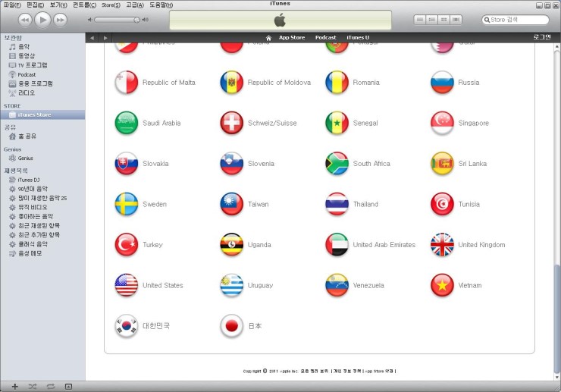561x392 pixels.
Task: Select the 많이 재생한 음악 25 playlist
Action: pyautogui.click(x=42, y=198)
